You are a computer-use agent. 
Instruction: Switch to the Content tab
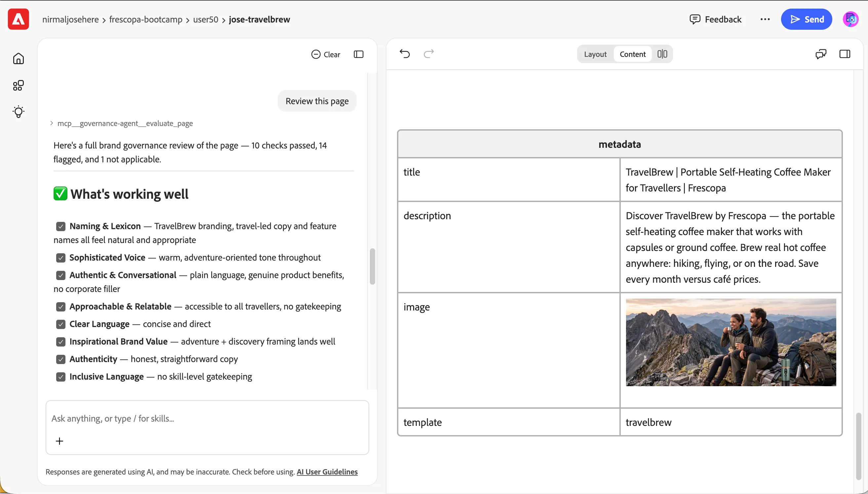tap(632, 54)
